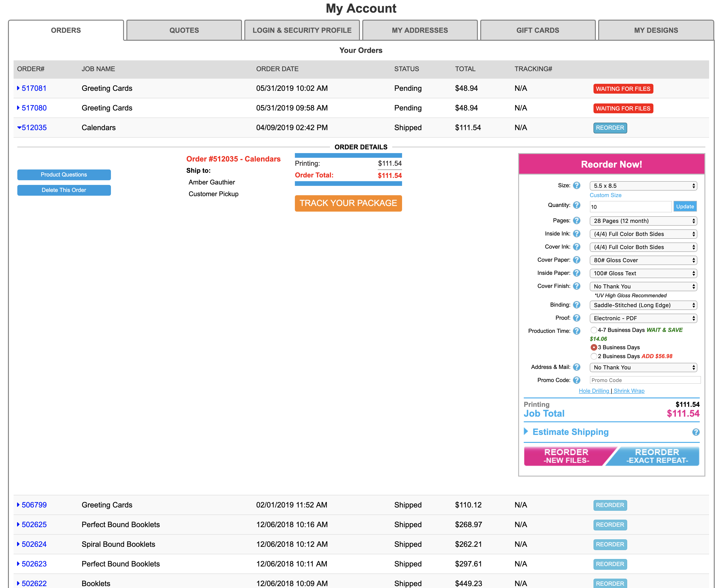Screen dimensions: 718x588
Task: Open the Promo Code help icon
Action: 576,380
